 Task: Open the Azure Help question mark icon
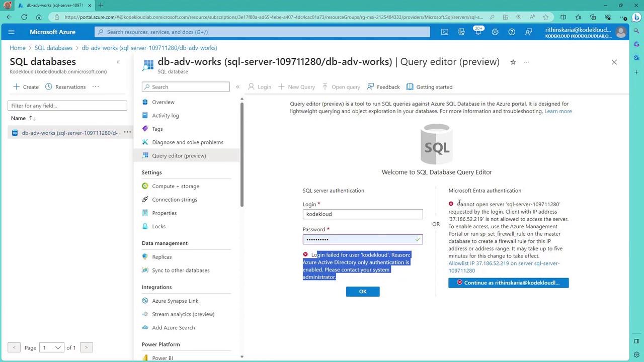coord(512,32)
